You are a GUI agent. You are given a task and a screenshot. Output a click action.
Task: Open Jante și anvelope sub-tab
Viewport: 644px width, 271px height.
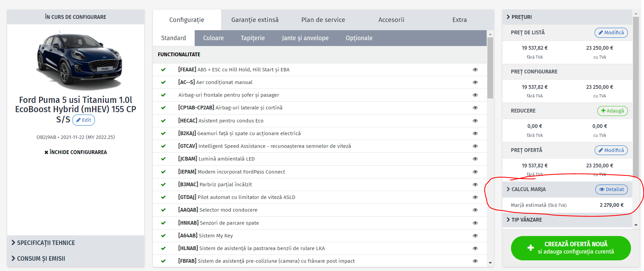305,38
